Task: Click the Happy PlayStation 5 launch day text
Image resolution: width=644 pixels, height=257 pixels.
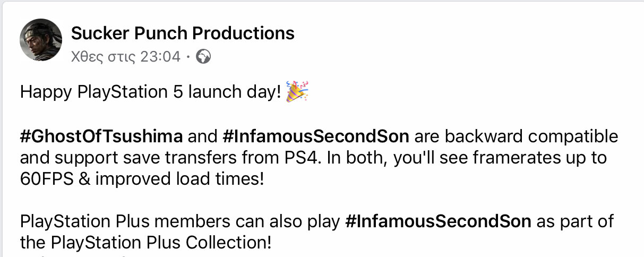Action: (x=150, y=92)
